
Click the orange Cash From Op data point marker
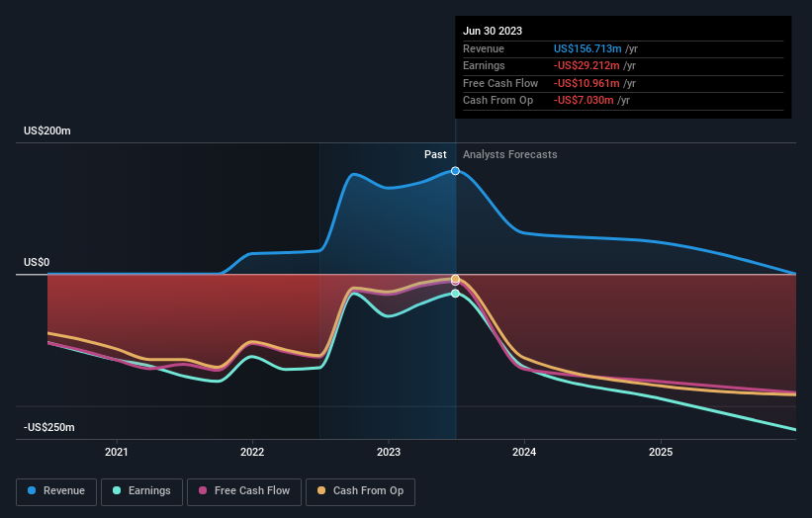coord(455,279)
